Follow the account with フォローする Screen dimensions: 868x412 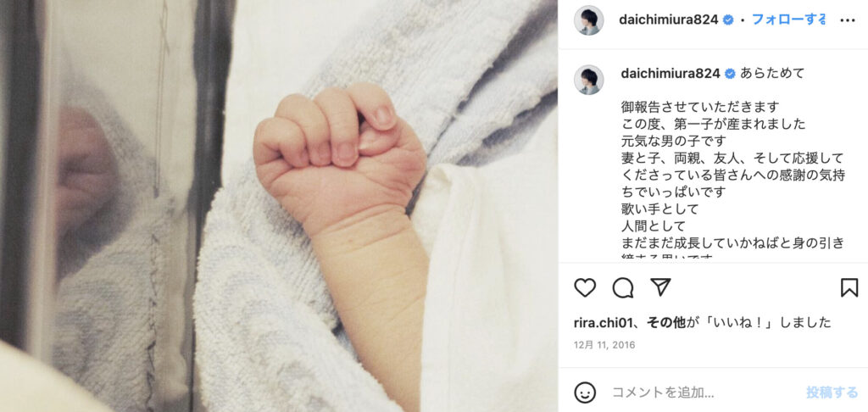tap(789, 20)
